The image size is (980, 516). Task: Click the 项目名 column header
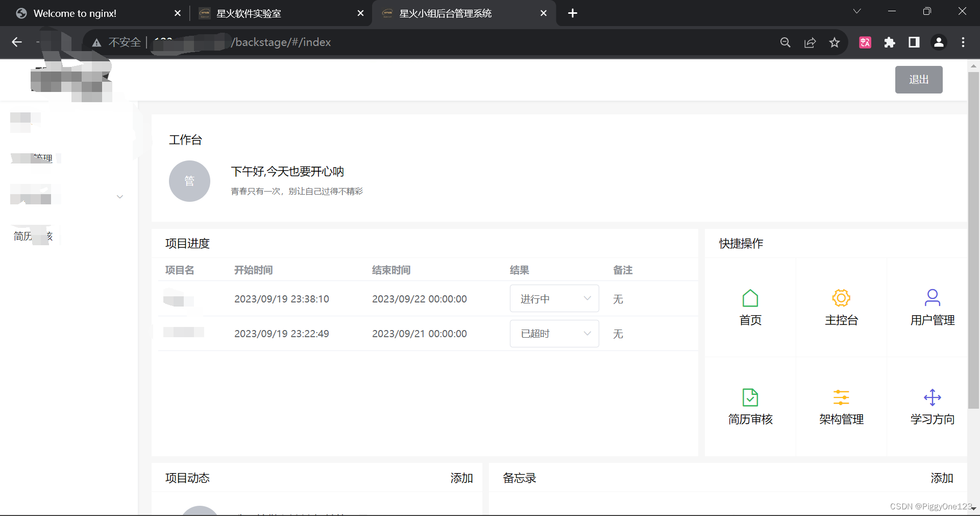click(180, 270)
